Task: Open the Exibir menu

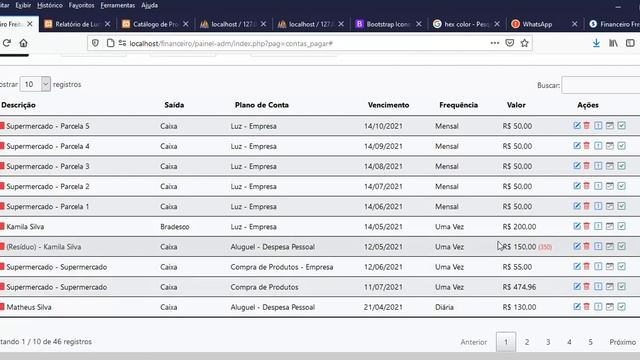Action: 23,5
